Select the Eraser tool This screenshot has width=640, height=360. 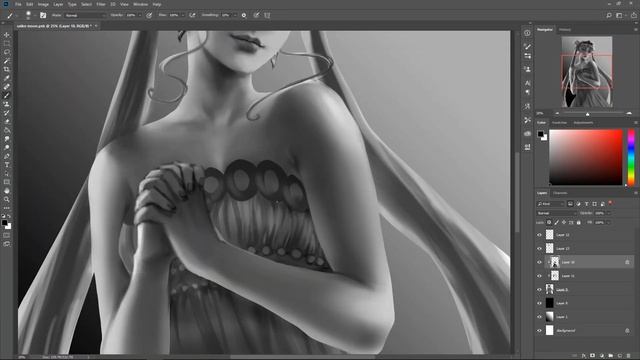(7, 121)
